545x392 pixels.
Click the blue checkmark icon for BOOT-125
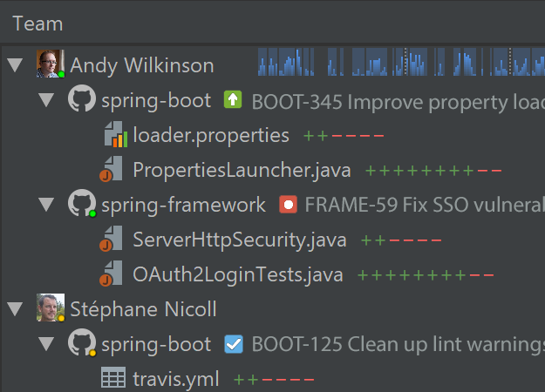[x=234, y=344]
